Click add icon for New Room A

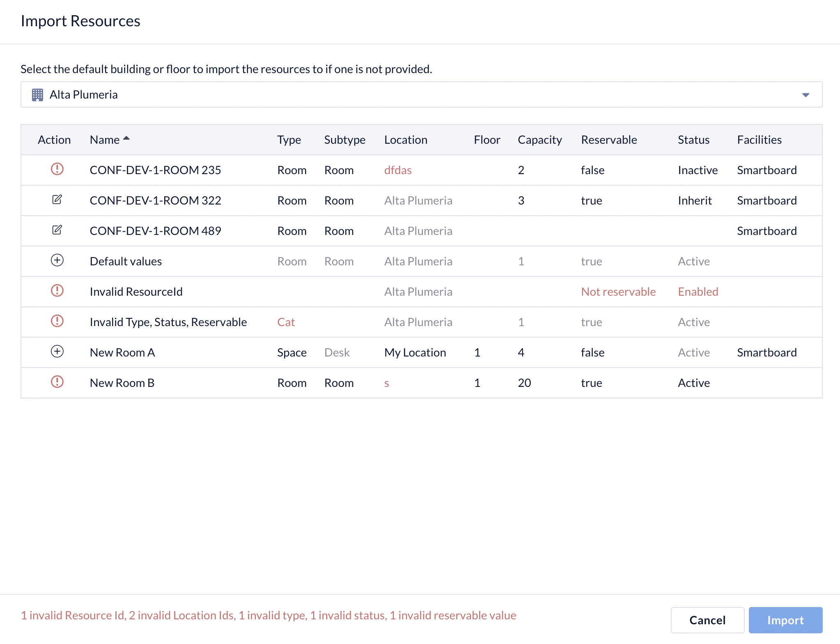(57, 352)
